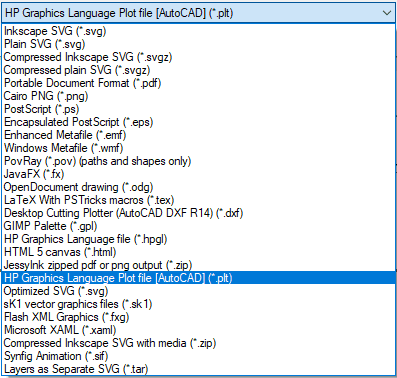Select Compressed Inkscape SVG with media (*.zip)
The width and height of the screenshot is (397, 378).
(x=198, y=343)
